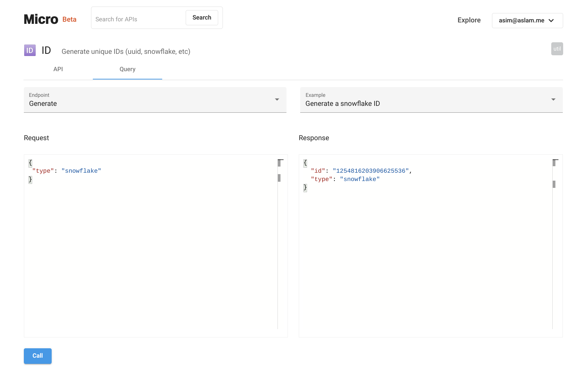Click the red Beta label

click(x=69, y=20)
